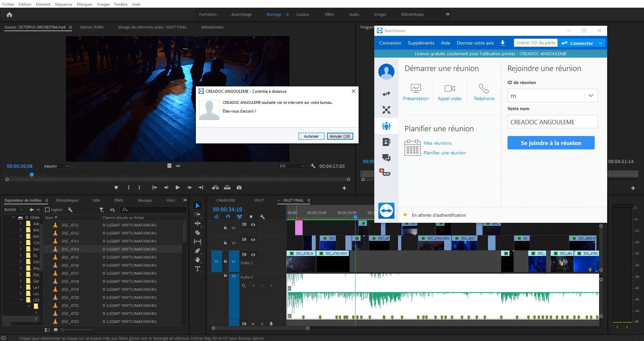Toggle insert sequences as nests option
The height and width of the screenshot is (341, 644).
tap(217, 217)
